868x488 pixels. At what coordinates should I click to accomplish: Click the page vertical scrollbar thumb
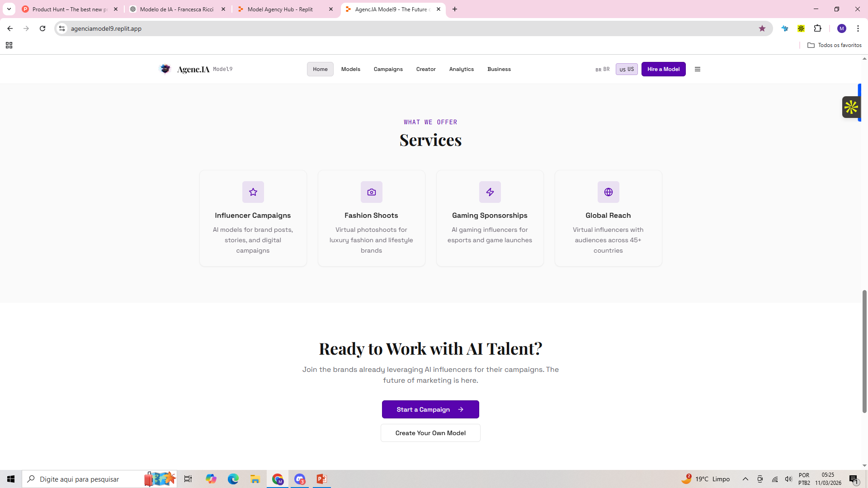(x=864, y=351)
